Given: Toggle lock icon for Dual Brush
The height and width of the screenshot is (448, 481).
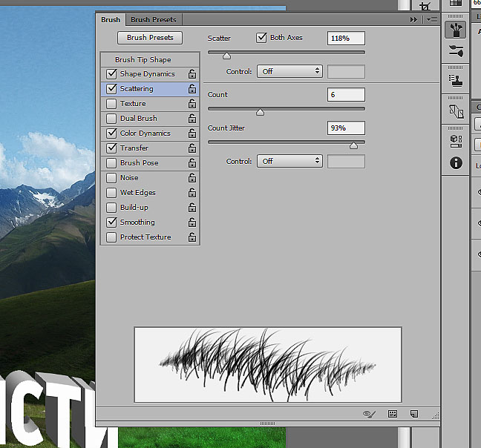Looking at the screenshot, I should tap(192, 118).
